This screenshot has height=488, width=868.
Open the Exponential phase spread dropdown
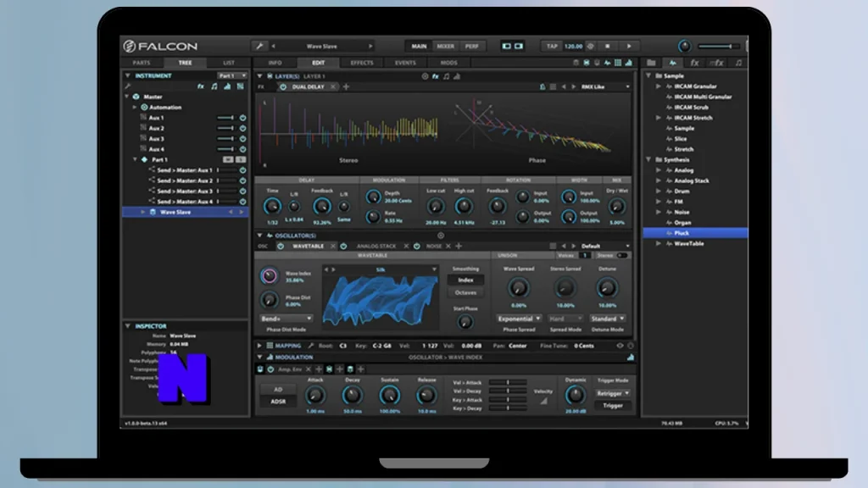coord(519,319)
